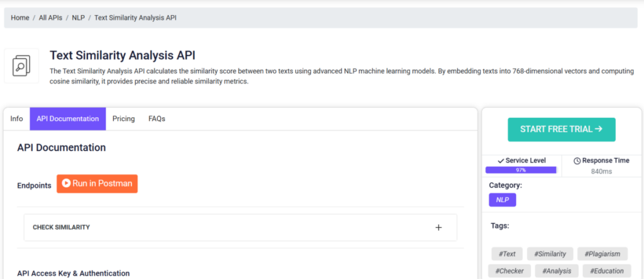Select the #Plagiarism tag
Viewport: 644px width, 279px height.
(602, 254)
